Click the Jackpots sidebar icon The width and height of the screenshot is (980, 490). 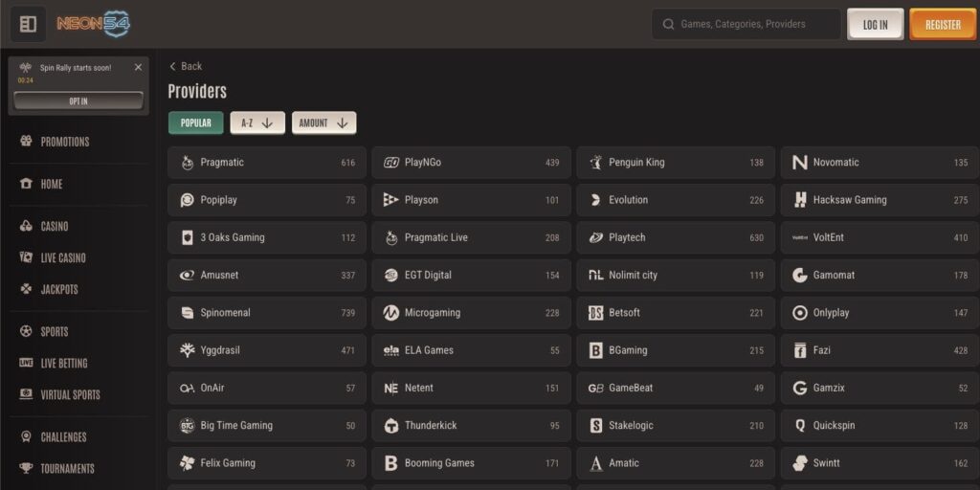tap(26, 289)
